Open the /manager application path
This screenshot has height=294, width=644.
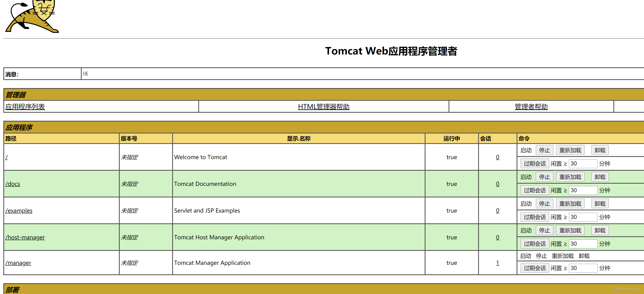[x=18, y=263]
